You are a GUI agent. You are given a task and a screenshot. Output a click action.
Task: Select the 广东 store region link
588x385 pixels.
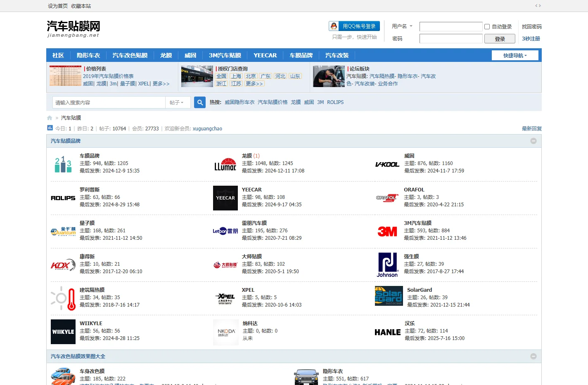pyautogui.click(x=266, y=76)
